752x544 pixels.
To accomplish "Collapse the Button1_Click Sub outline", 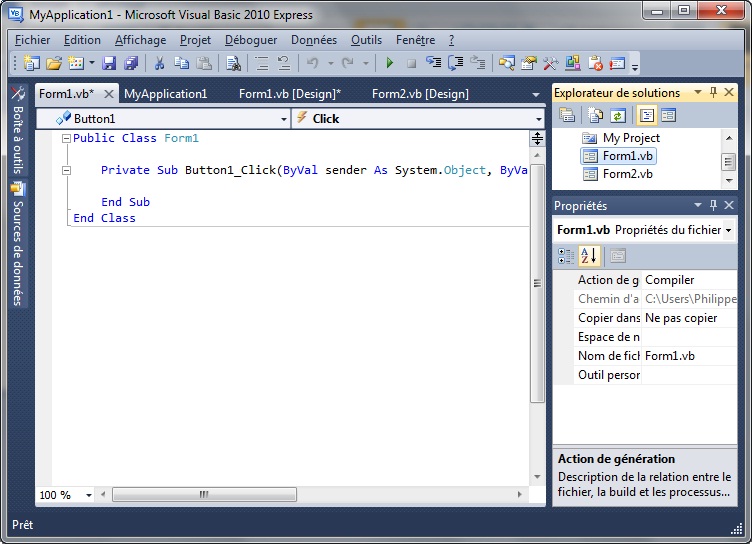I will click(x=66, y=170).
